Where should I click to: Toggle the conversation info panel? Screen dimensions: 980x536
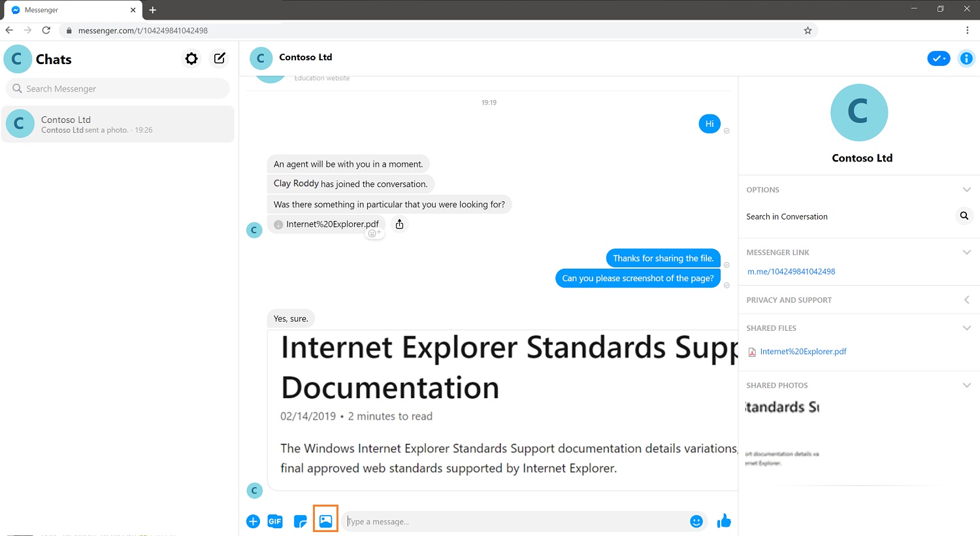tap(966, 58)
